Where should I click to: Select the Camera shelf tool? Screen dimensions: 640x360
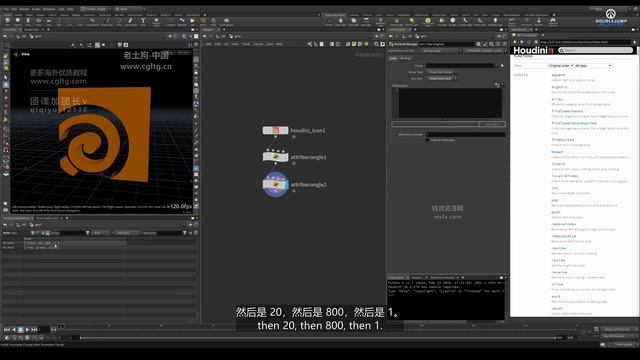tap(329, 21)
